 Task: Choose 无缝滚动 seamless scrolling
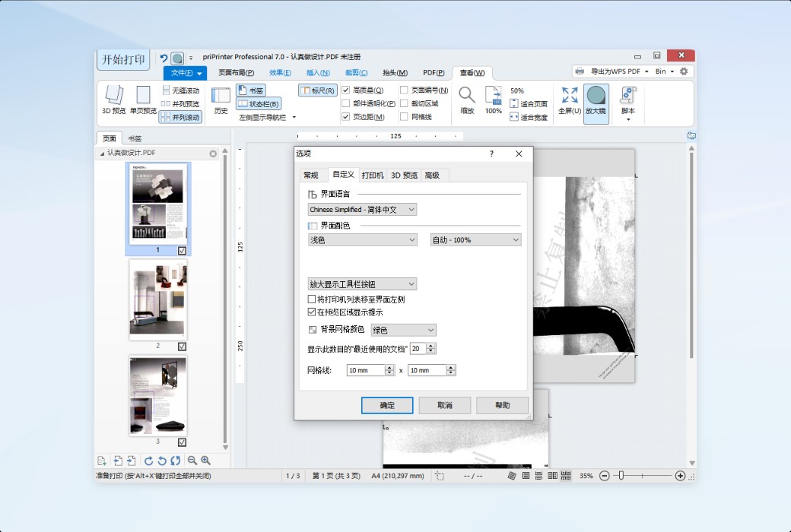tap(180, 90)
